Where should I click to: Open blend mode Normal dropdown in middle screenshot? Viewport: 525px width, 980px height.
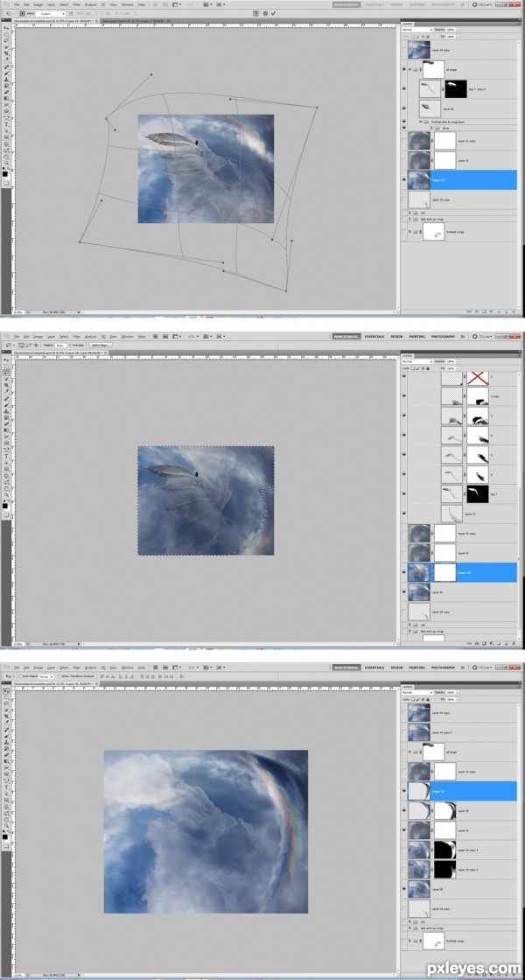(417, 362)
